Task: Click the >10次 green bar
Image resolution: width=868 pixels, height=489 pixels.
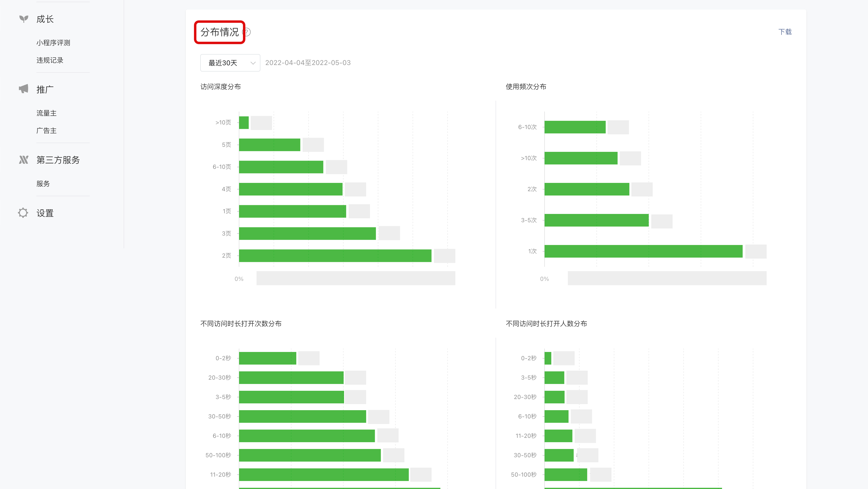Action: coord(581,158)
